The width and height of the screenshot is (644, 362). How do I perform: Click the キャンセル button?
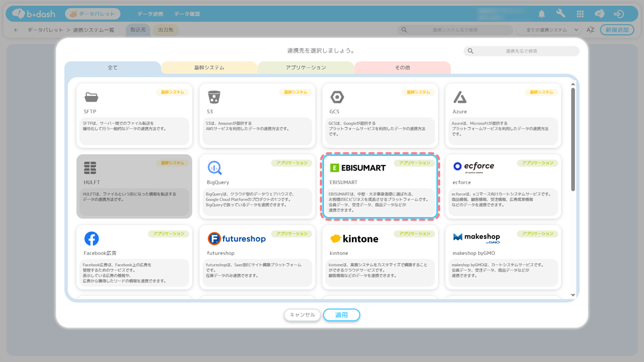[x=302, y=315]
